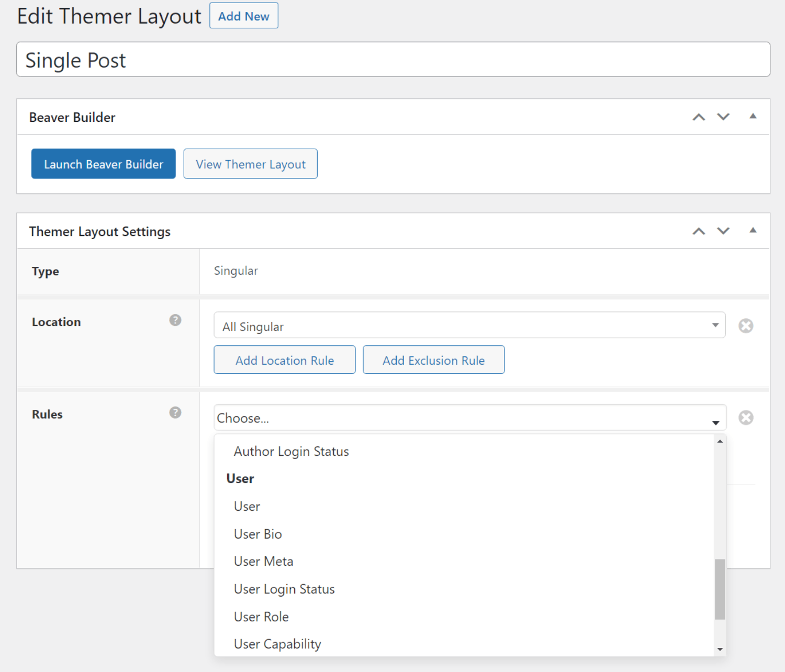Launch Beaver Builder
Image resolution: width=785 pixels, height=672 pixels.
point(104,164)
